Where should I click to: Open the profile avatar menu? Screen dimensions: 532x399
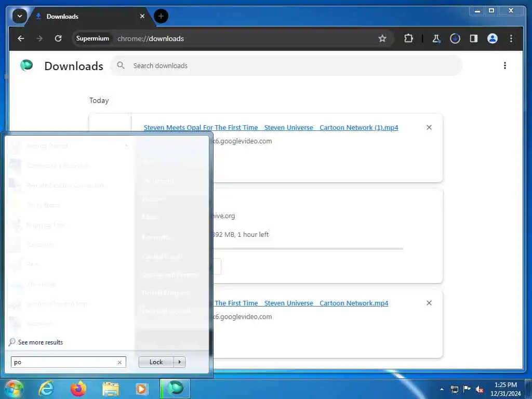493,38
